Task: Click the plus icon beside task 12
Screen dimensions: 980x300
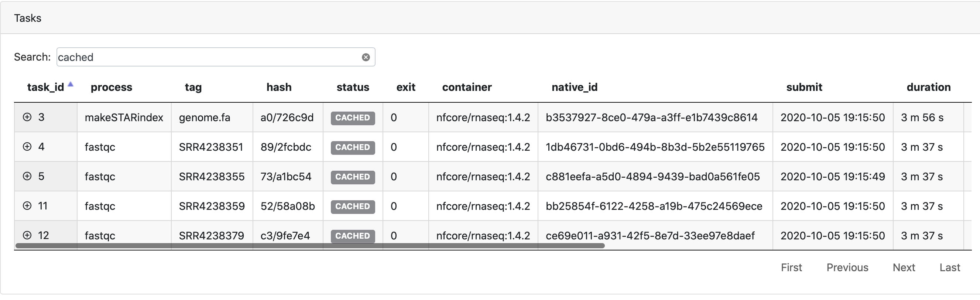Action: coord(27,235)
